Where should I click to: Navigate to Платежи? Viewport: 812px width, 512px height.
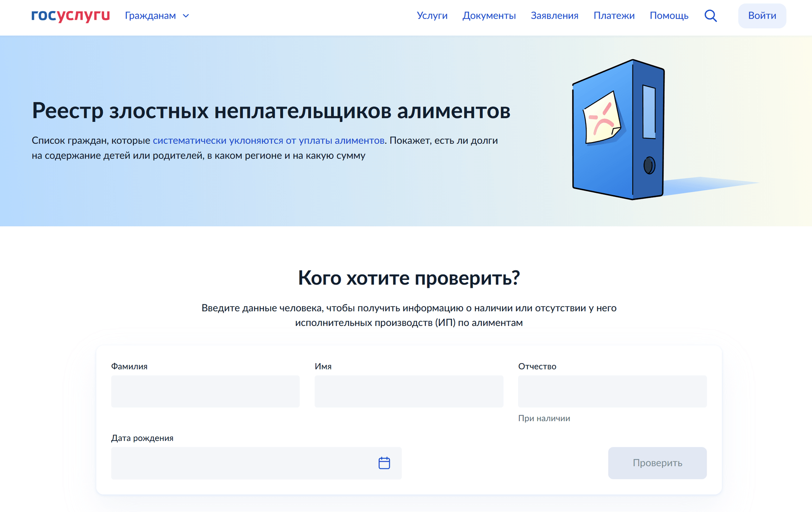point(614,16)
